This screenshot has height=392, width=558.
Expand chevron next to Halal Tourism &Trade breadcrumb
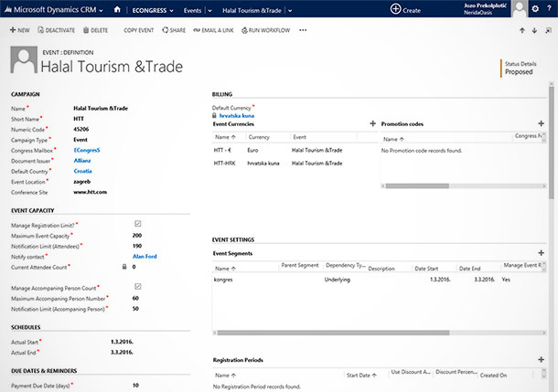290,11
